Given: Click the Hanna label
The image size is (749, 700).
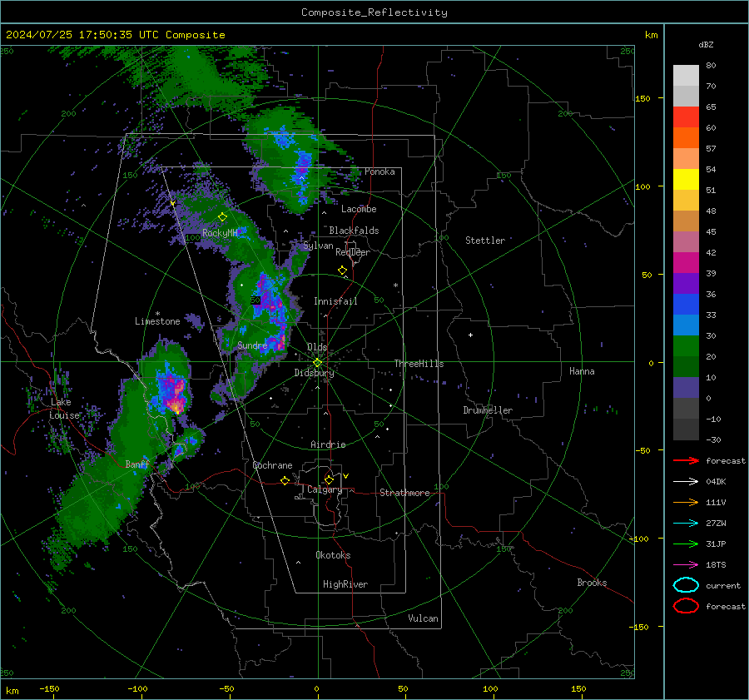Looking at the screenshot, I should pos(582,371).
